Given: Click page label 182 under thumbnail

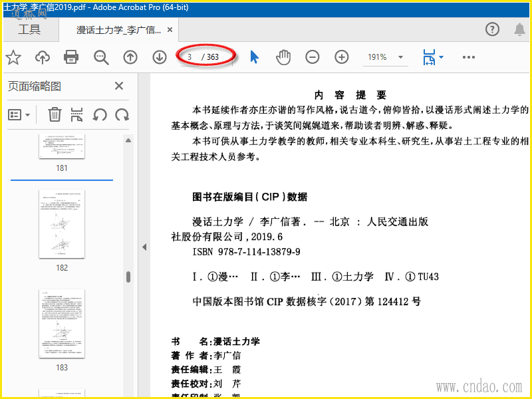Looking at the screenshot, I should click(62, 268).
